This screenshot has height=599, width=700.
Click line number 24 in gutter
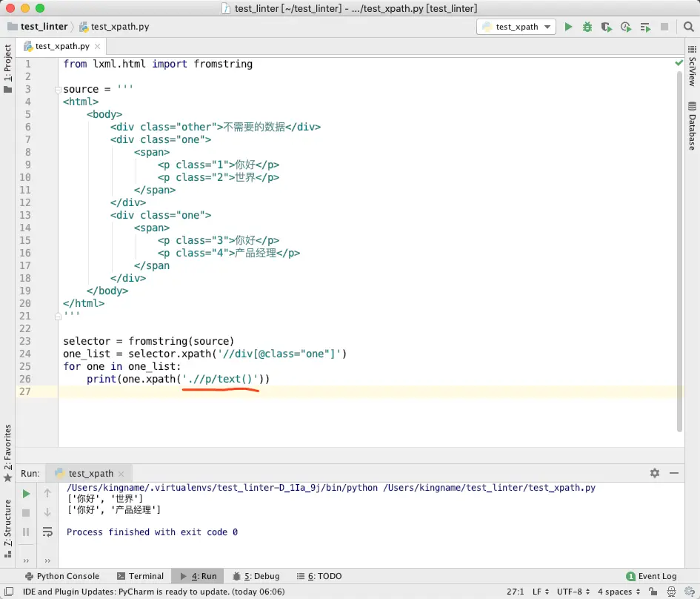(x=25, y=354)
